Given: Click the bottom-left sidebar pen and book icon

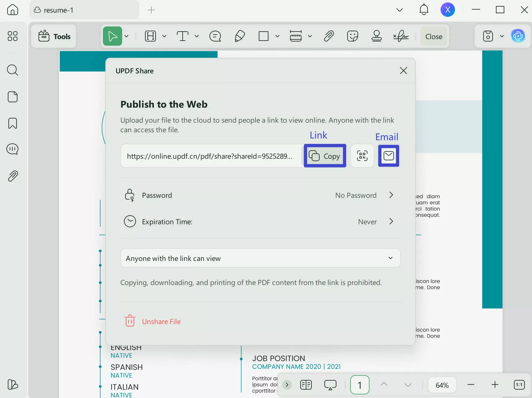Looking at the screenshot, I should [x=13, y=385].
